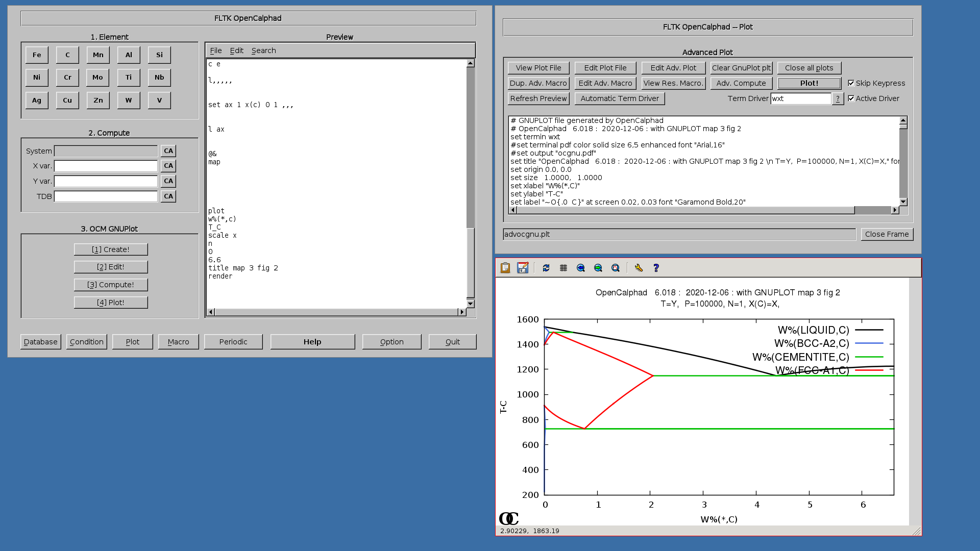
Task: Copy the plot to the clipboard
Action: click(505, 268)
